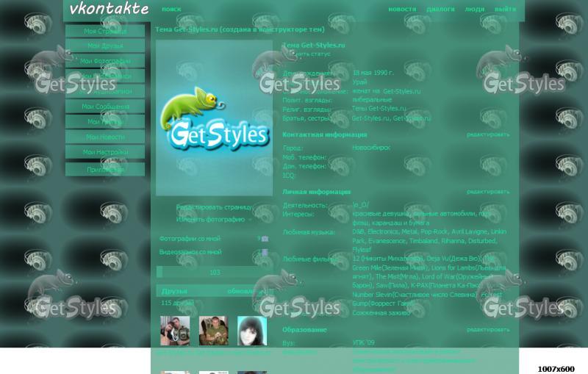This screenshot has width=588, height=374.
Task: Click редактировать beside Контактная информация
Action: [488, 134]
